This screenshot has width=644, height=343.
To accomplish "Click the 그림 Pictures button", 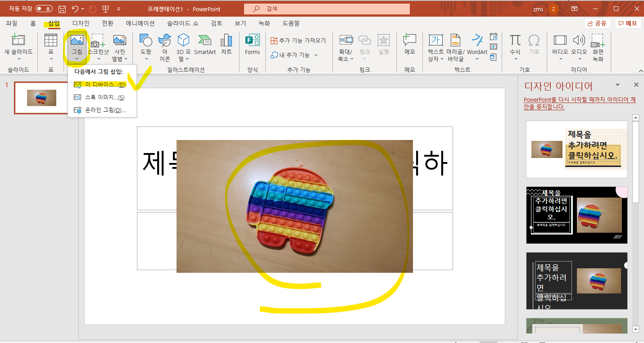I will [77, 47].
